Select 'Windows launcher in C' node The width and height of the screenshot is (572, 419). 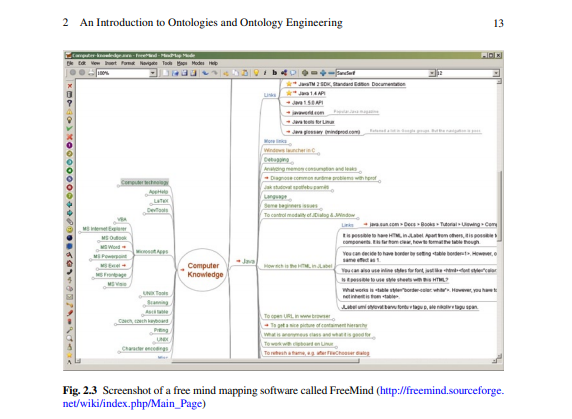pos(289,150)
